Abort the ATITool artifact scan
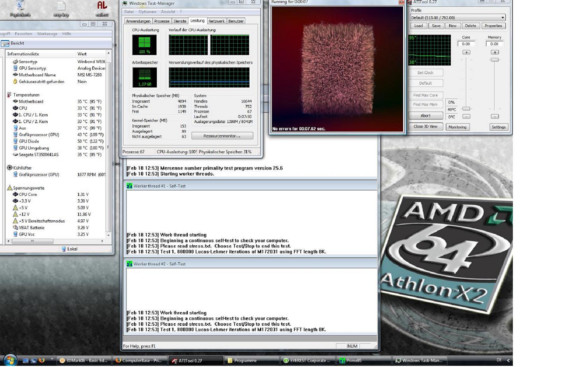 [x=425, y=116]
